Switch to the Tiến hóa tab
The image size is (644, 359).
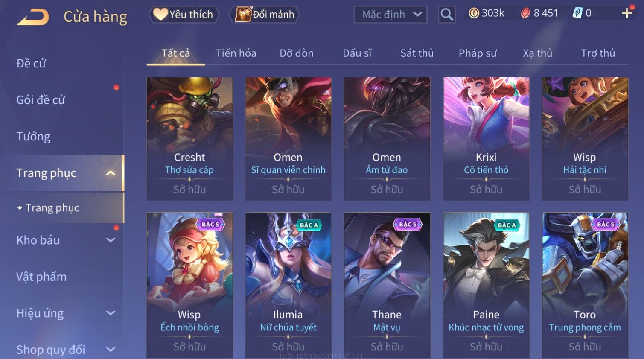[x=236, y=53]
